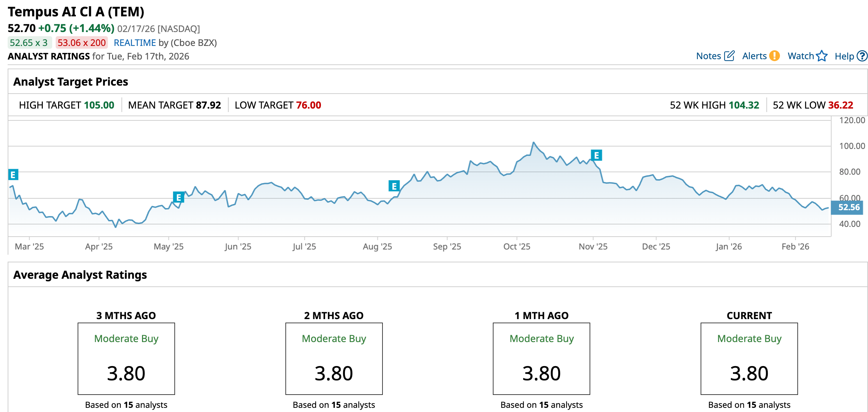Open the Alerts link
This screenshot has width=868, height=412.
click(754, 56)
